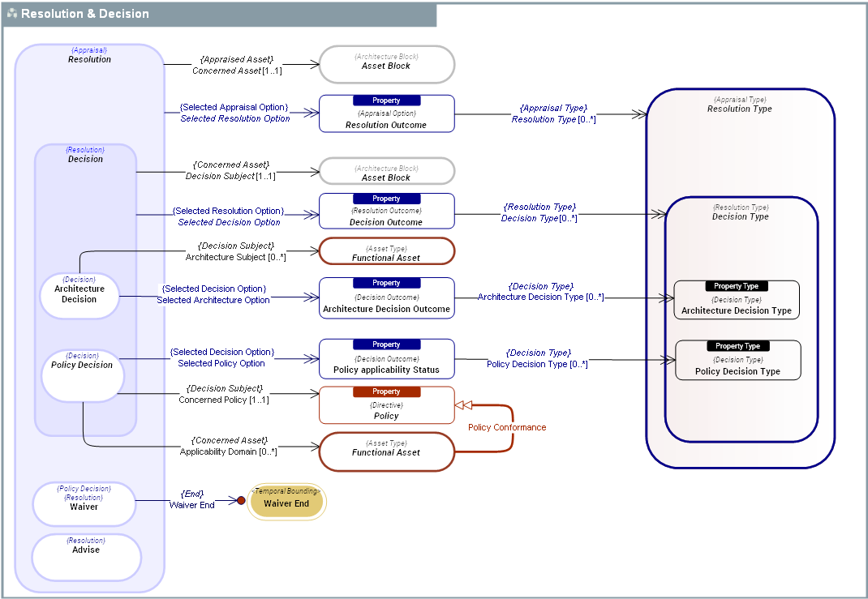
Task: Click the Concerned Policy [1..1] connector label
Action: tap(224, 400)
